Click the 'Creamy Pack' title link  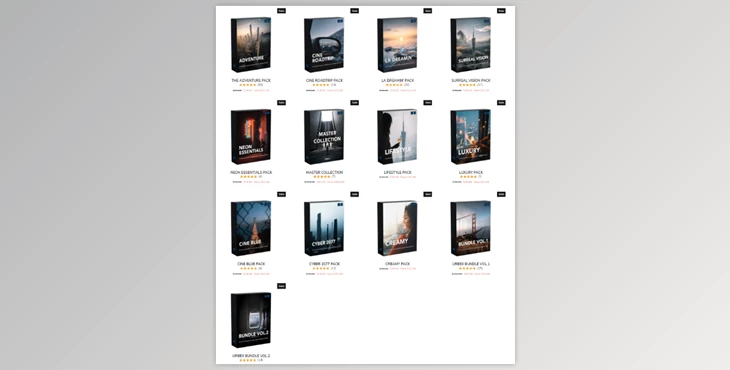397,264
